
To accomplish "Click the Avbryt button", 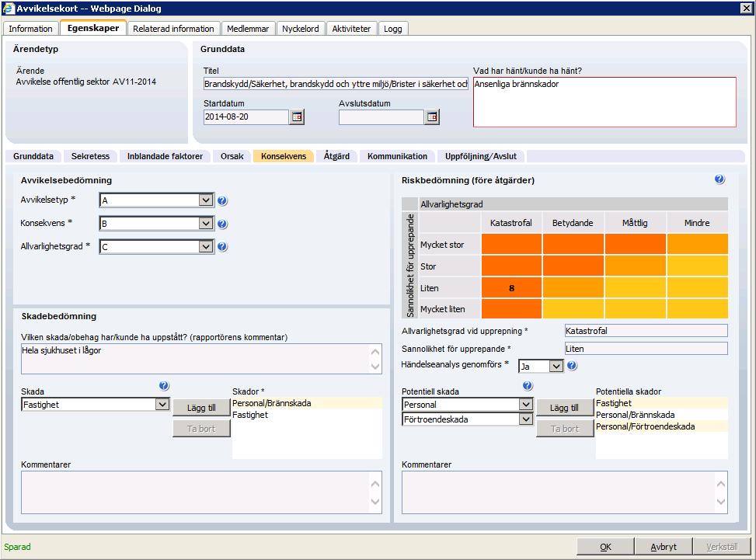I will click(x=664, y=547).
